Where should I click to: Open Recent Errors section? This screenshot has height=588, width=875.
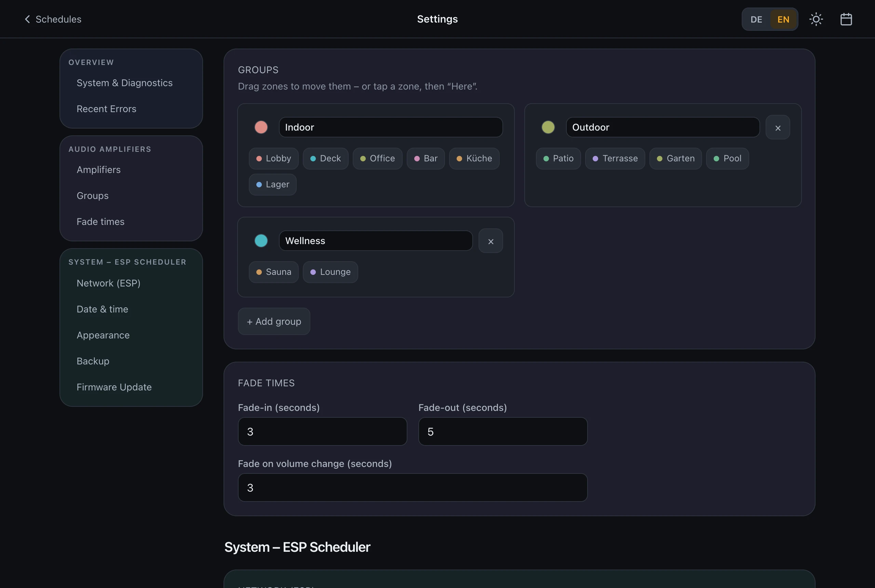coord(106,109)
